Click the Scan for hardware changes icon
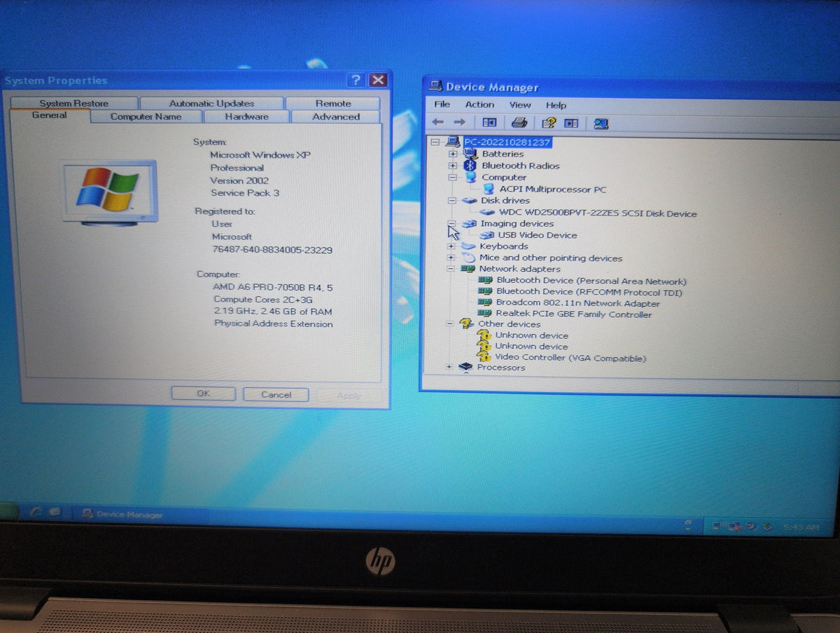 [601, 124]
